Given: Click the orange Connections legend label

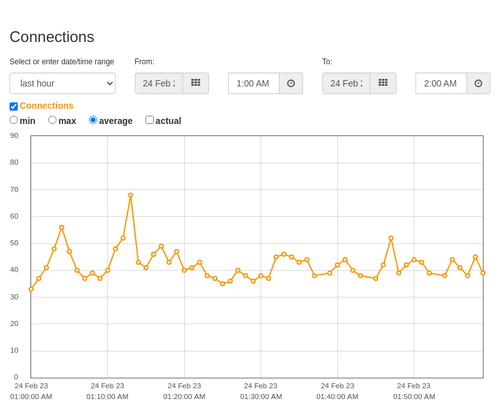Looking at the screenshot, I should 46,106.
